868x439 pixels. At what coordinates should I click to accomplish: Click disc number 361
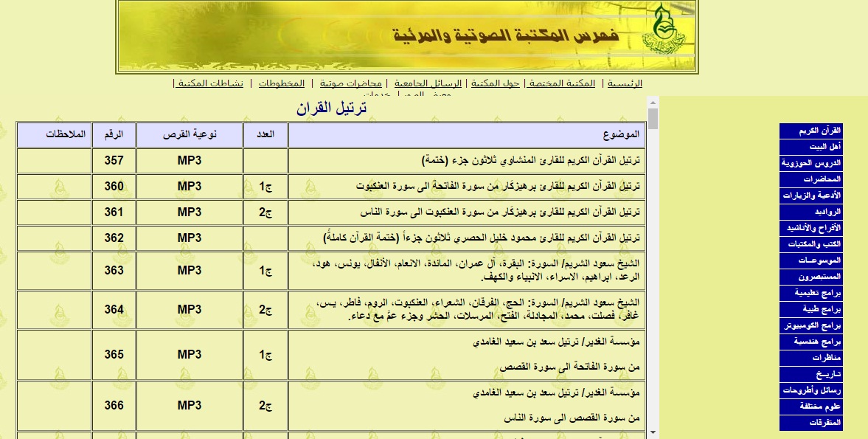click(114, 212)
